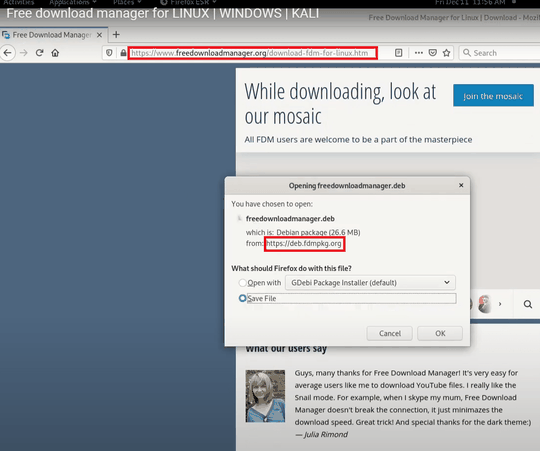
Task: Click the tracking protection shield icon
Action: (x=109, y=53)
